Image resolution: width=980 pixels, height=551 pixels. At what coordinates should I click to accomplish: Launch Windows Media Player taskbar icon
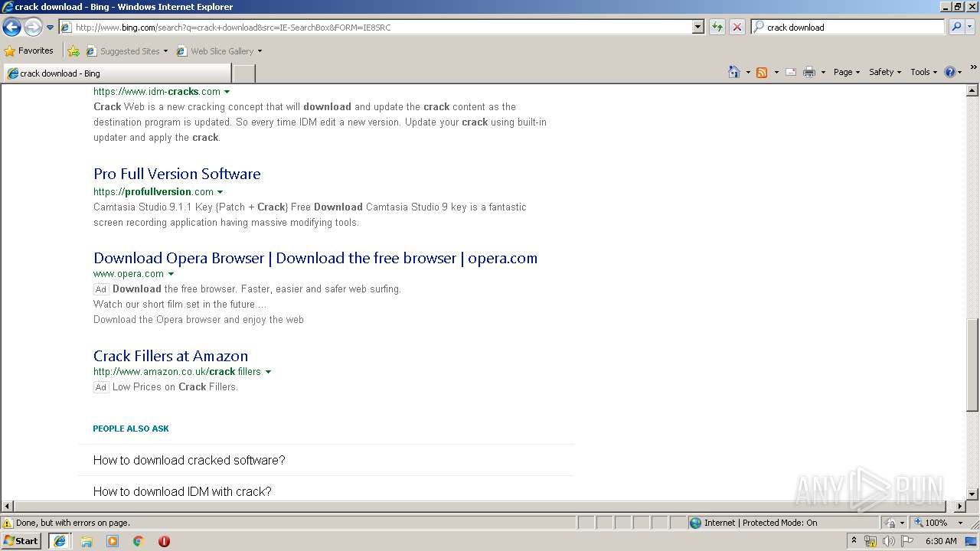pos(113,541)
